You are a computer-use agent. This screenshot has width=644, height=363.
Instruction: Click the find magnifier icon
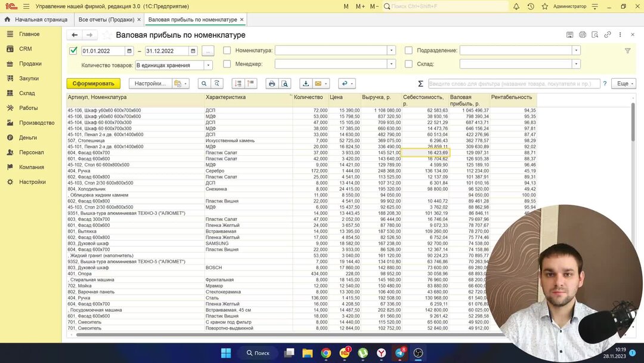point(204,84)
